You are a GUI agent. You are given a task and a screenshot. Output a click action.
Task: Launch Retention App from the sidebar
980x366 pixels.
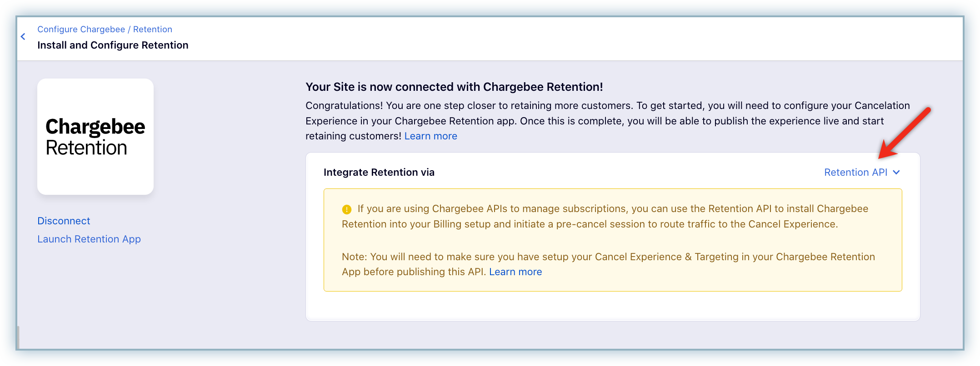click(x=89, y=239)
